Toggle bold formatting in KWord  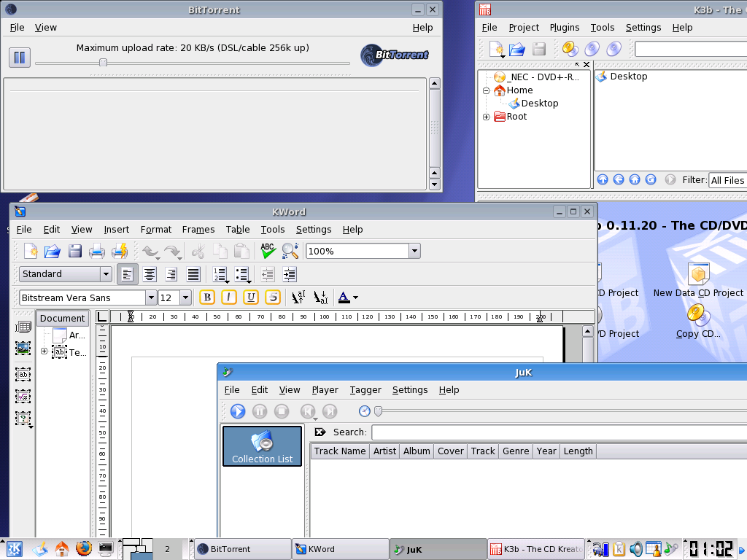pyautogui.click(x=206, y=297)
